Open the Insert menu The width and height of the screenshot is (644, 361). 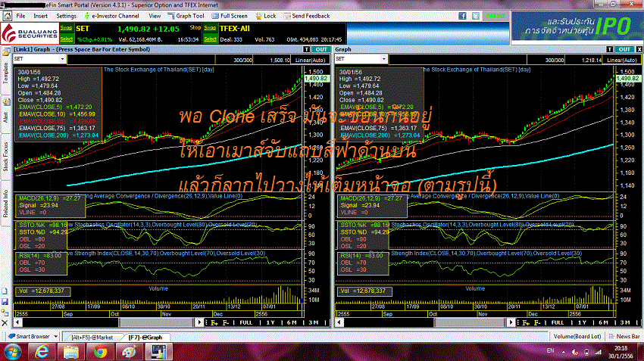(x=41, y=16)
